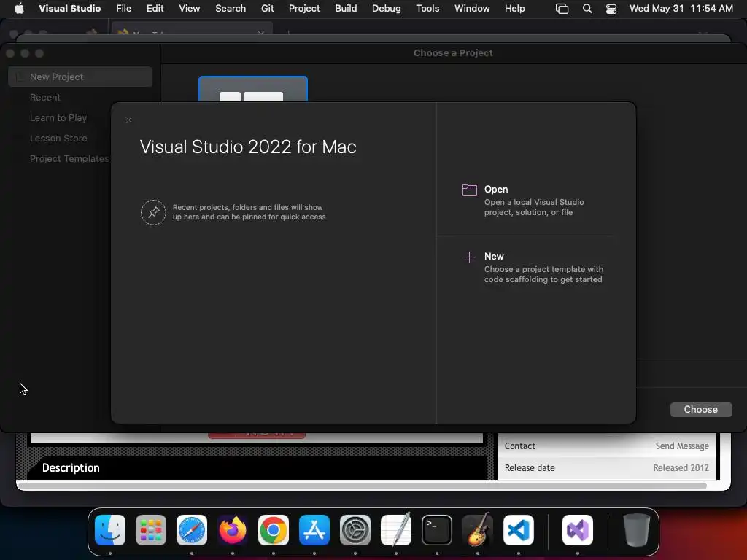Open the Tools menu
The image size is (747, 560).
[427, 8]
